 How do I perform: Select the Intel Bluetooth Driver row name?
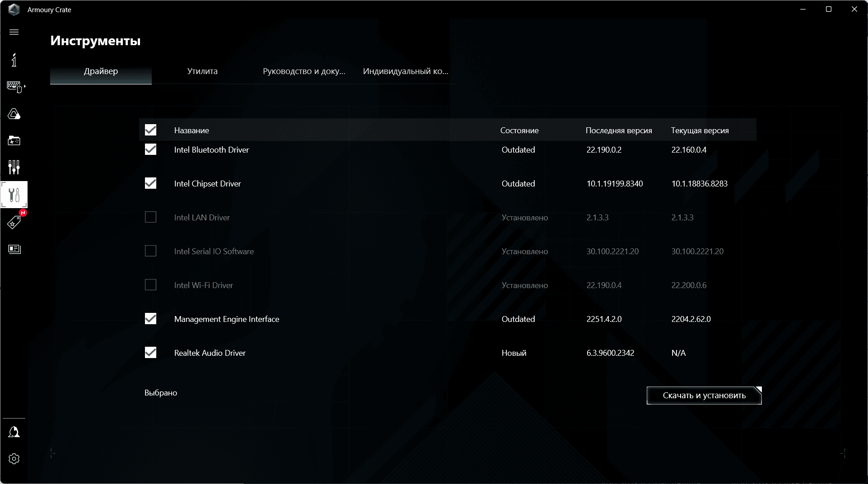point(211,150)
